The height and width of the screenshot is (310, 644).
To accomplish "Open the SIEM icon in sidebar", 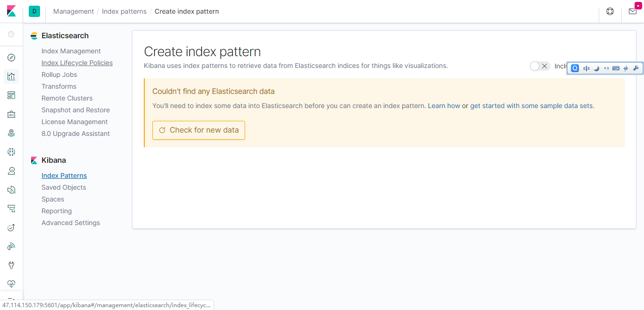I will [11, 246].
